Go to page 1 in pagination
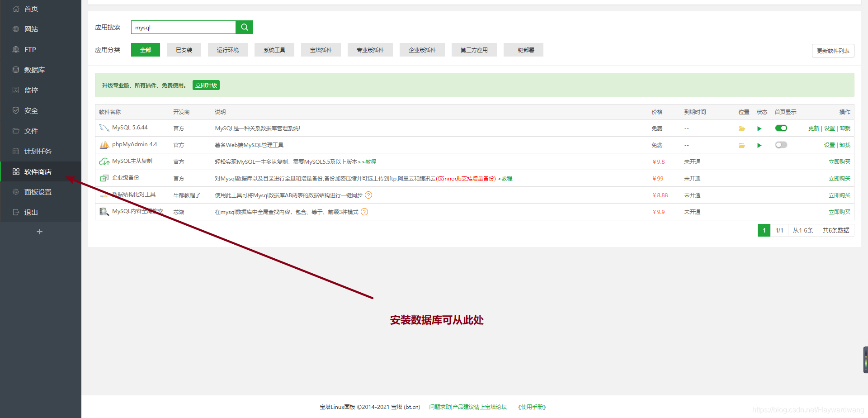This screenshot has width=868, height=418. [764, 230]
